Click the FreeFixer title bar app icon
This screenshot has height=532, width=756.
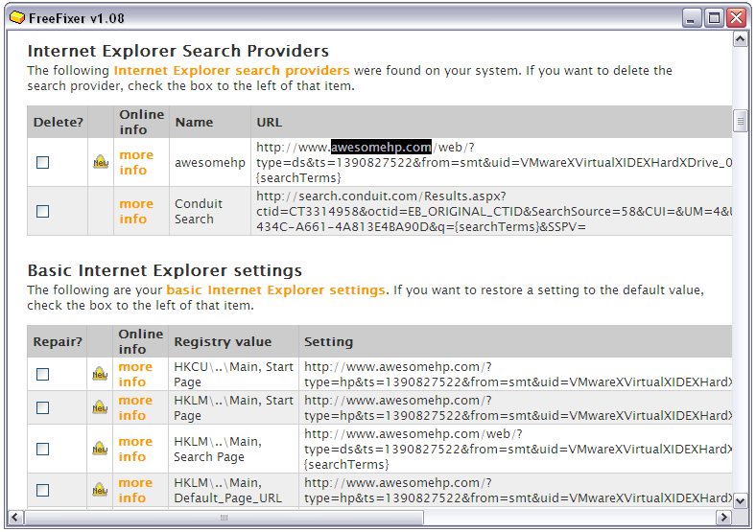17,18
